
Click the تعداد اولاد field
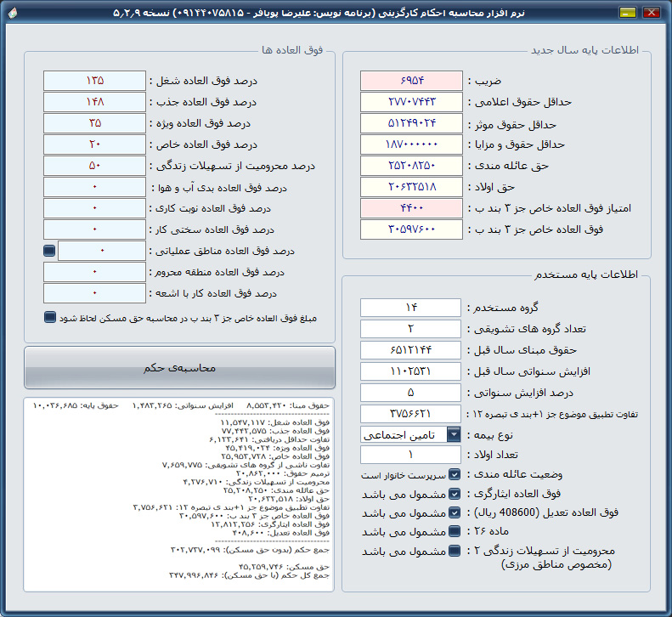coord(410,455)
